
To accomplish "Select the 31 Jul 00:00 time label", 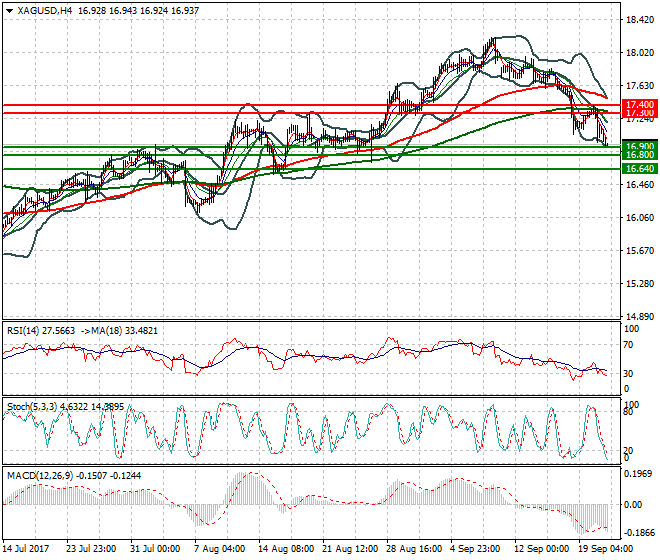I will (x=155, y=549).
